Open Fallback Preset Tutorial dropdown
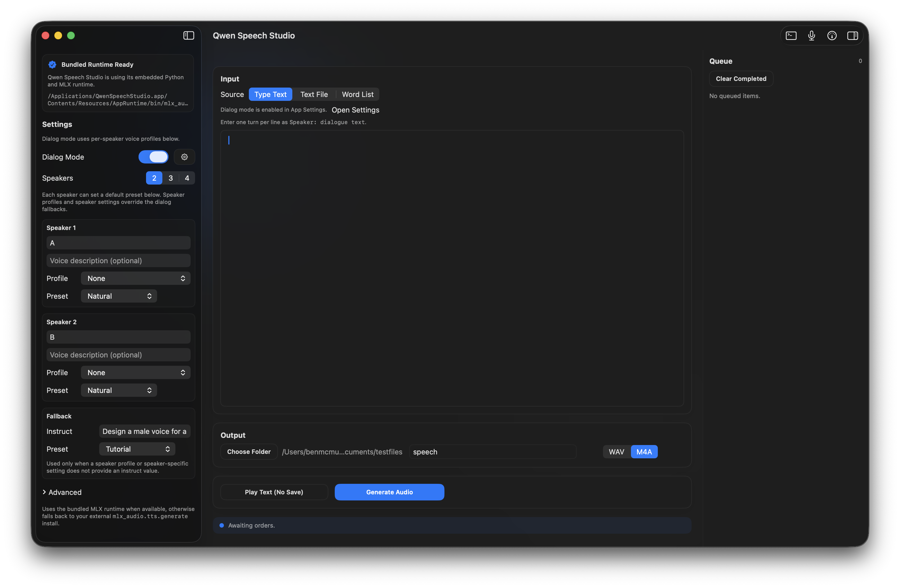This screenshot has width=900, height=588. (137, 449)
